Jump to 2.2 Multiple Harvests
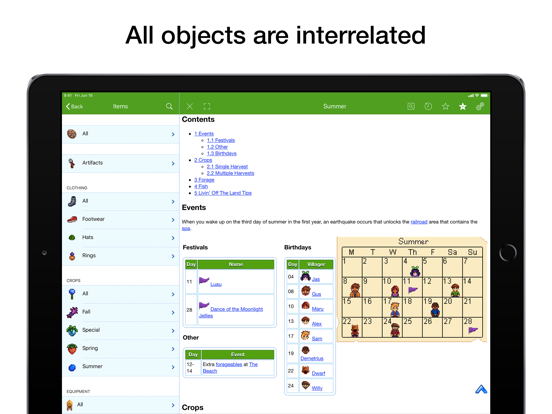The height and width of the screenshot is (414, 552). (x=231, y=173)
